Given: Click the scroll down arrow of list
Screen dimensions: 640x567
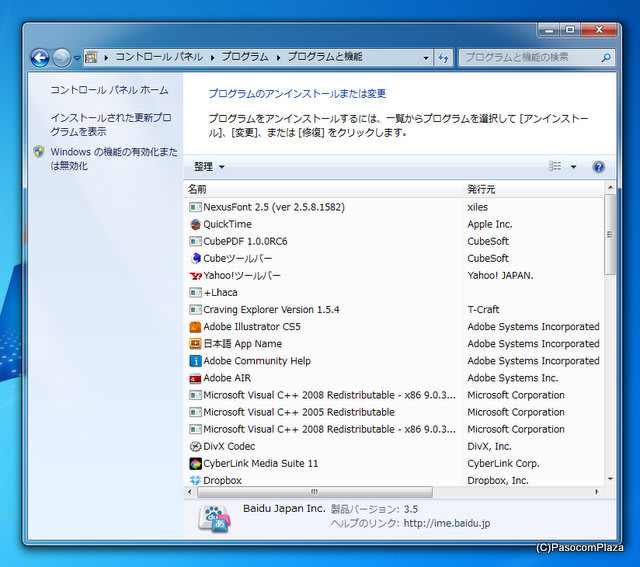Looking at the screenshot, I should pos(610,478).
